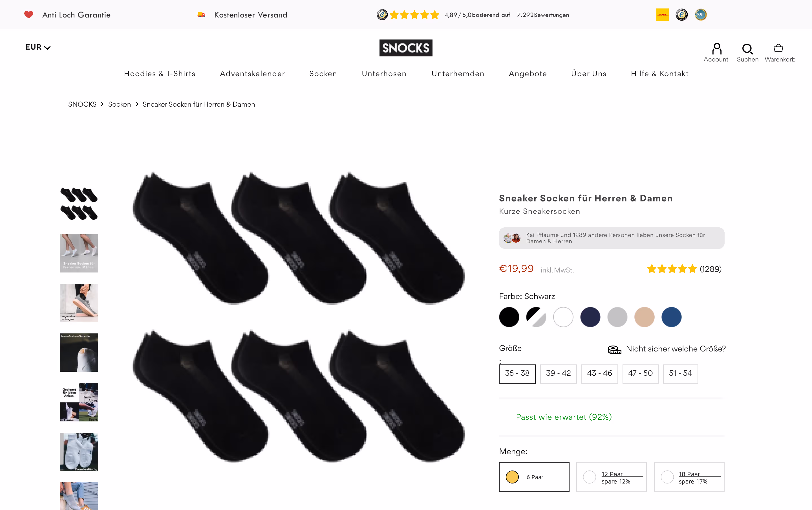This screenshot has width=812, height=510.
Task: Click the measuring tape size guide icon
Action: pos(614,349)
